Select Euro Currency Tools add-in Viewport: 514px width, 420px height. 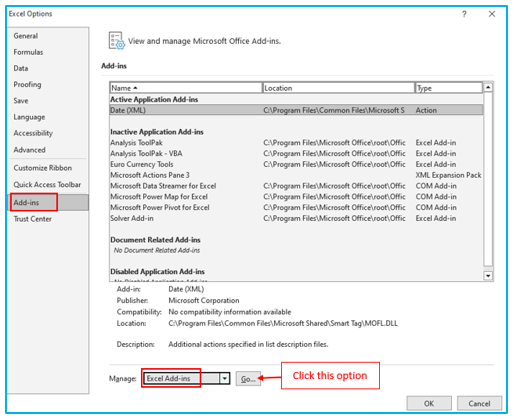(x=296, y=164)
